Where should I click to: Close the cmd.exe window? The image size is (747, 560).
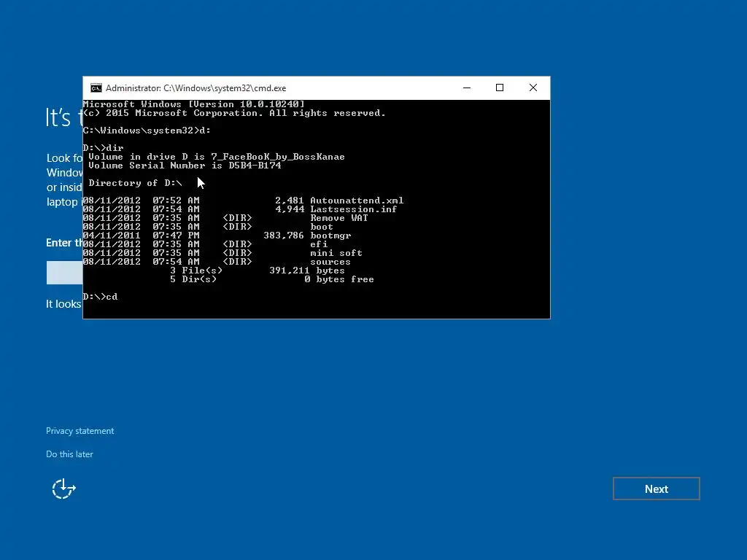coord(533,87)
